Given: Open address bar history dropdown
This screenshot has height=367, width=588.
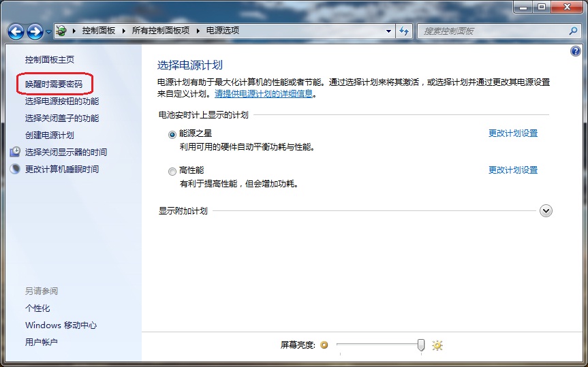Looking at the screenshot, I should point(389,31).
